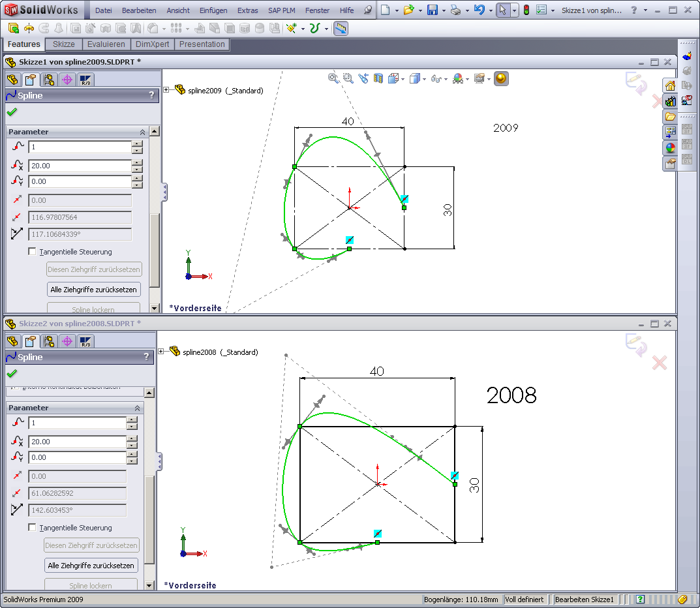700x608 pixels.
Task: Open the Einfügen menu
Action: (213, 10)
